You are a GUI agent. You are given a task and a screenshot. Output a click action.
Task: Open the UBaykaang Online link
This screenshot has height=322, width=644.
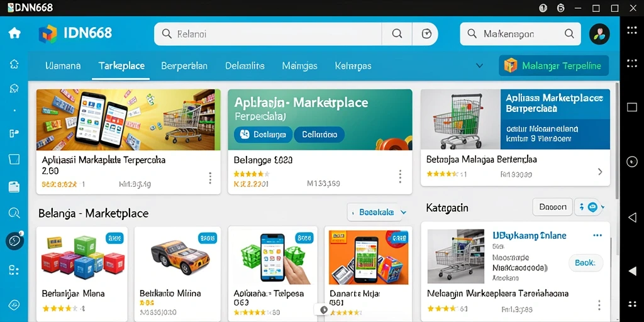point(529,235)
